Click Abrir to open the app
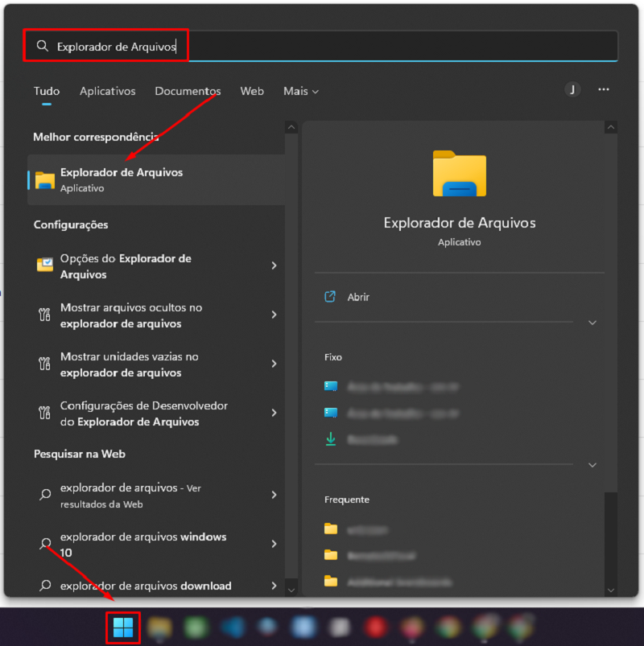 click(358, 297)
